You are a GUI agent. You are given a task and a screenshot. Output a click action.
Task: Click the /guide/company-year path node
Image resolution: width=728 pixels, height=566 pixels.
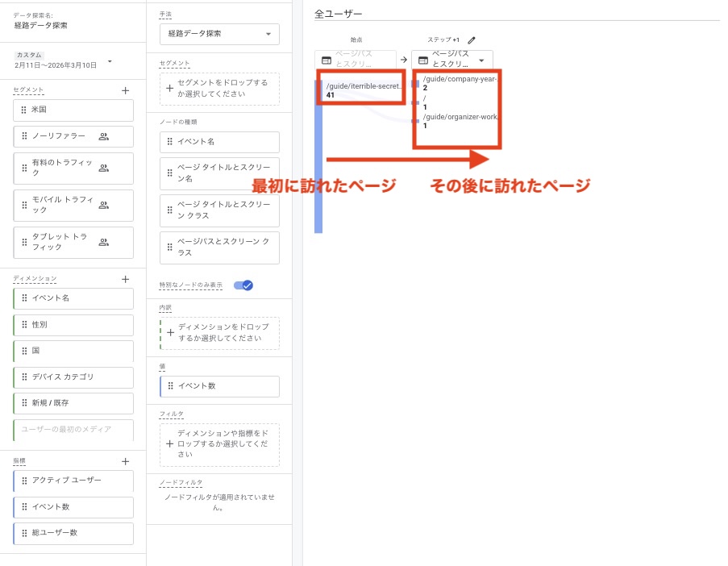pyautogui.click(x=460, y=80)
